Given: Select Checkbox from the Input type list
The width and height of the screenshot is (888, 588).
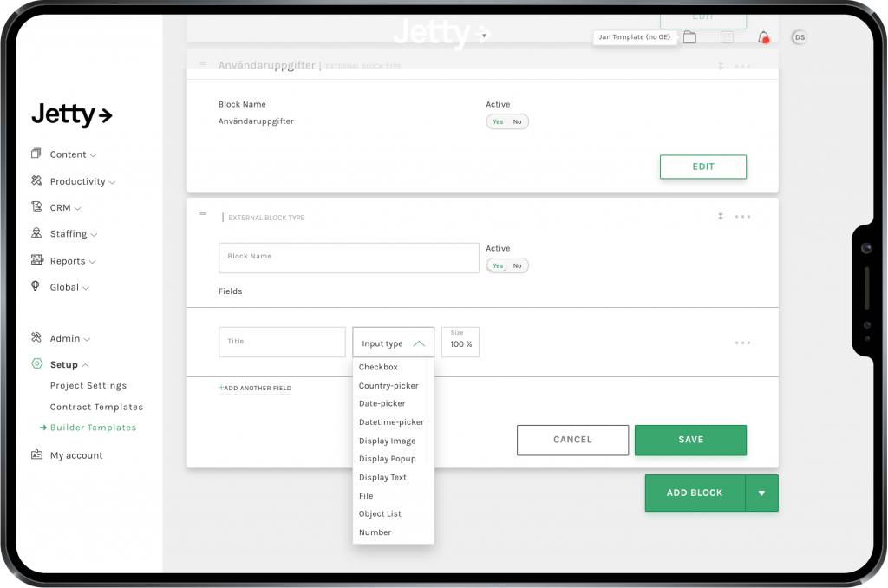Looking at the screenshot, I should (x=377, y=366).
